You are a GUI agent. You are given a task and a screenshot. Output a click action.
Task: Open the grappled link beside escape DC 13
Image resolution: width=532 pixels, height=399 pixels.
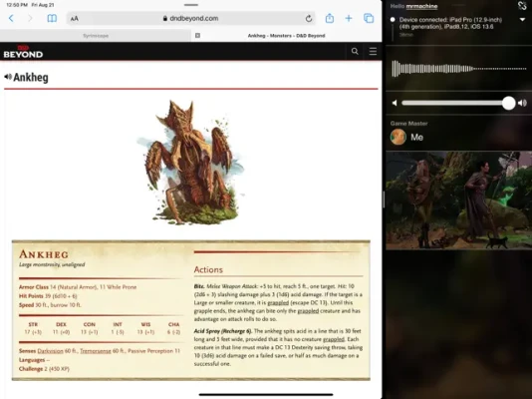tap(278, 302)
